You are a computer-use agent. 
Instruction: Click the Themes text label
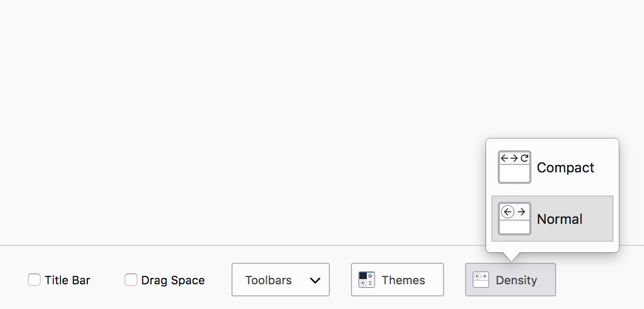[404, 281]
